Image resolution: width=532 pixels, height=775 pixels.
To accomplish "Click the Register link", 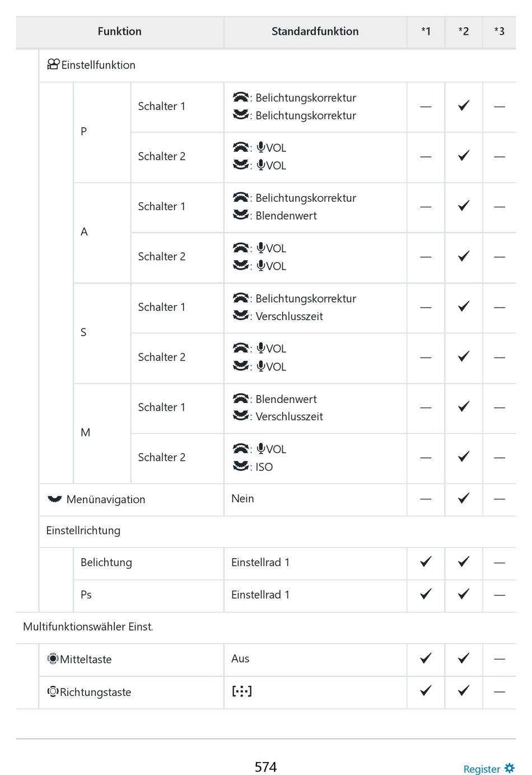I will (481, 769).
